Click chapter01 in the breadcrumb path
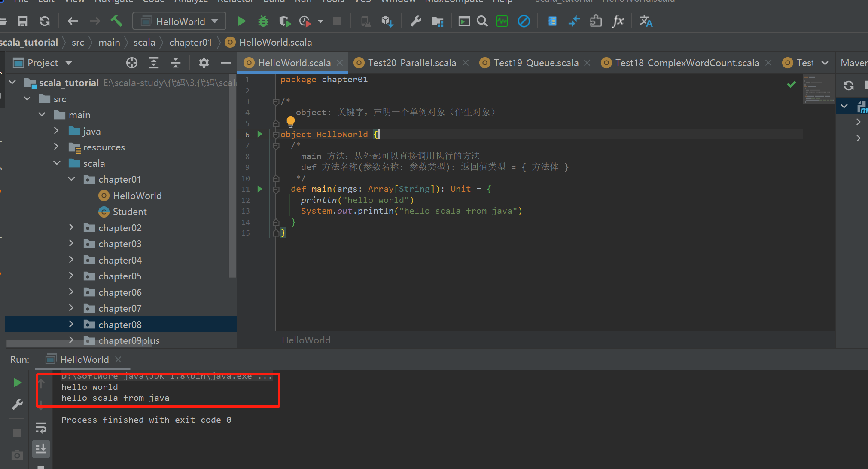868x469 pixels. tap(190, 42)
